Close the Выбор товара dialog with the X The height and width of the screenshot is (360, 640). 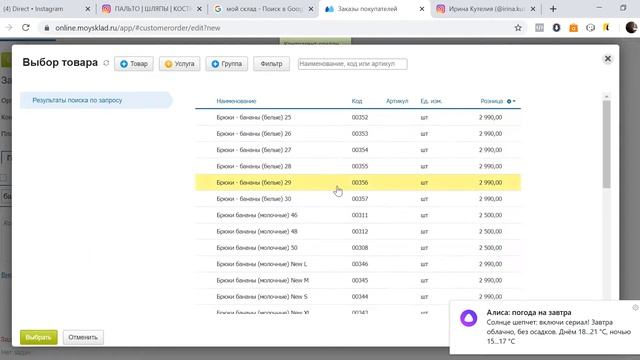pyautogui.click(x=607, y=59)
